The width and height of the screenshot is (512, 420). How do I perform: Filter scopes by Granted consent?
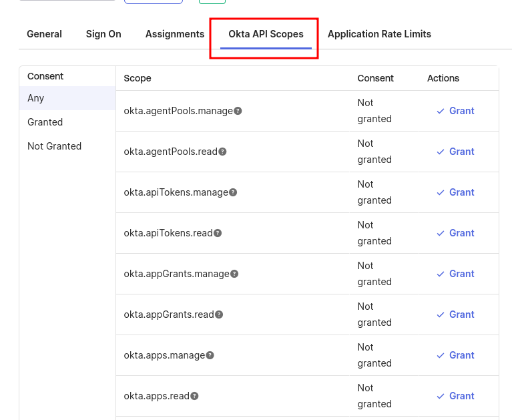point(67,122)
